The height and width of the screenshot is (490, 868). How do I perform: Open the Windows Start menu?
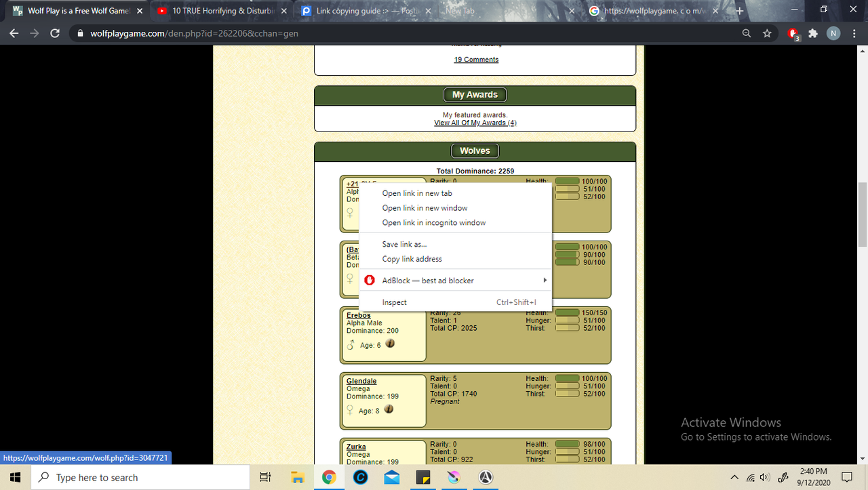point(16,478)
